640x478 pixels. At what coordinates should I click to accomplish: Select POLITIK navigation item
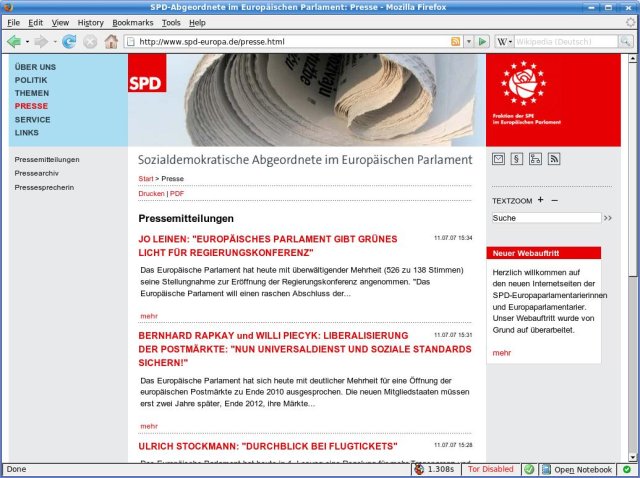(x=31, y=80)
